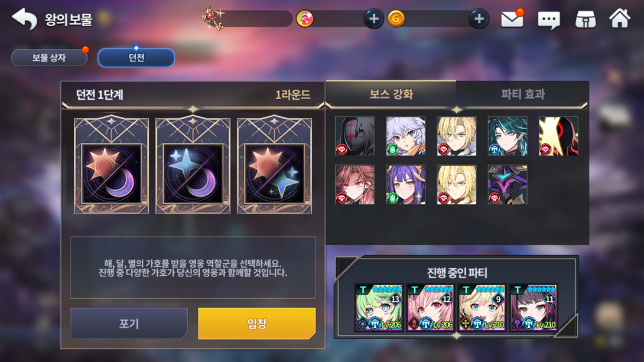The height and width of the screenshot is (362, 644).
Task: Select the teal-haired boss portrait
Action: [x=508, y=136]
